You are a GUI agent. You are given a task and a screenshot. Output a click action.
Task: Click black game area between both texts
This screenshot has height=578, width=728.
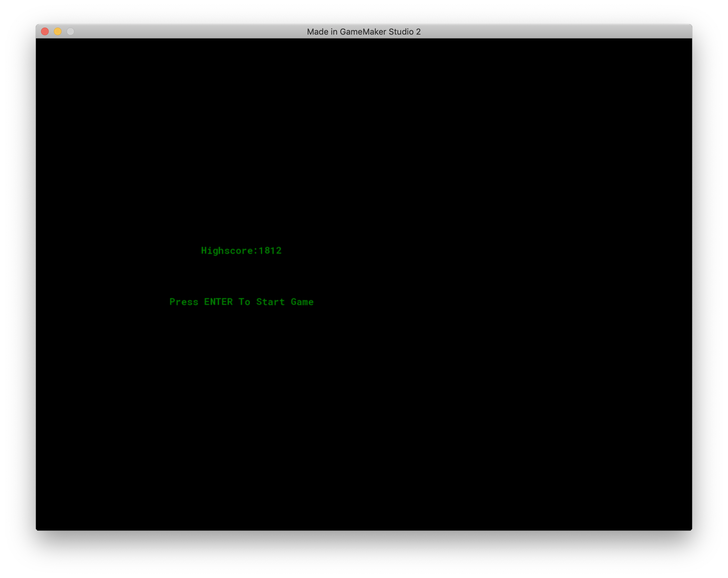tap(241, 276)
